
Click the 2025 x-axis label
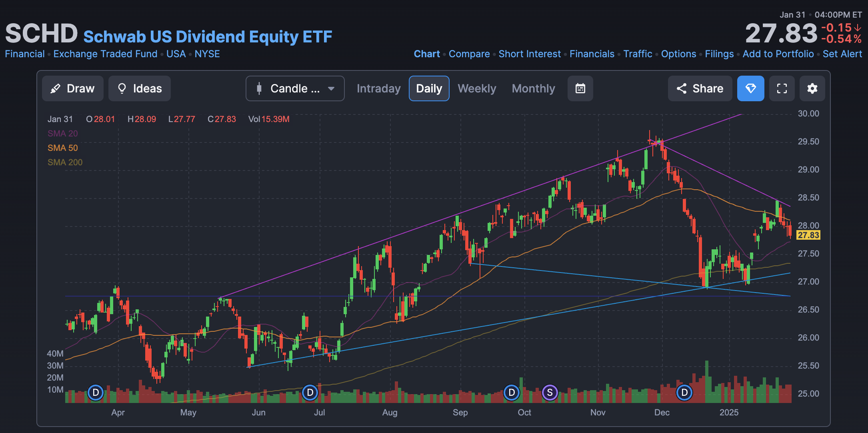coord(729,413)
